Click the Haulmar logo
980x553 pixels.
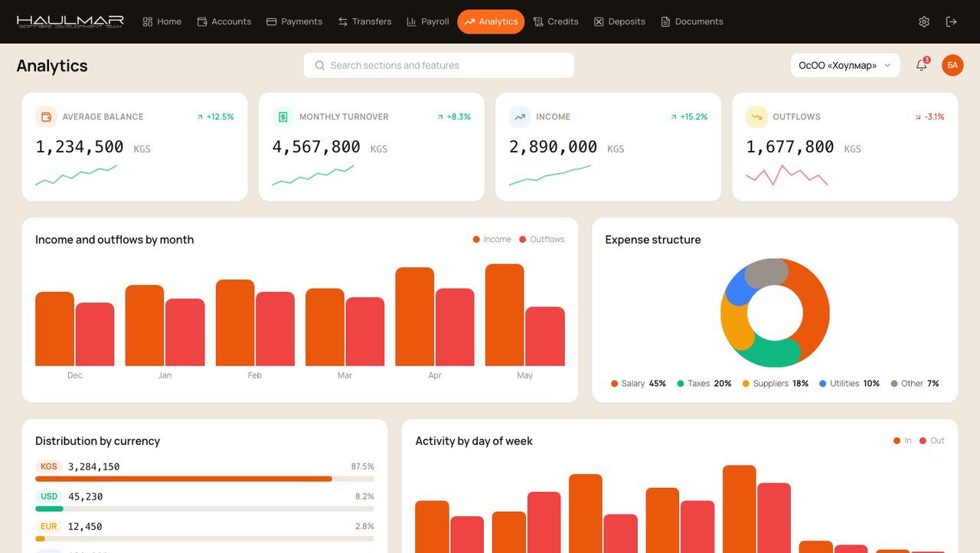point(70,21)
